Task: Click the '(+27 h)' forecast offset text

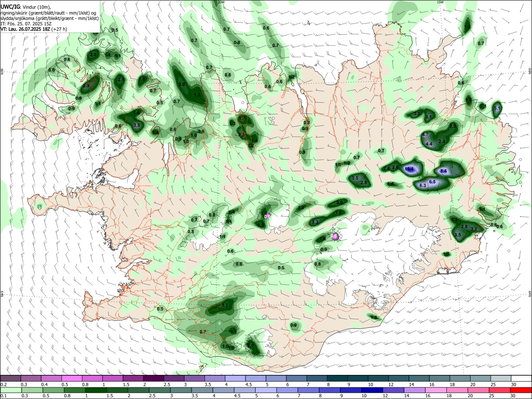Action: coord(59,29)
